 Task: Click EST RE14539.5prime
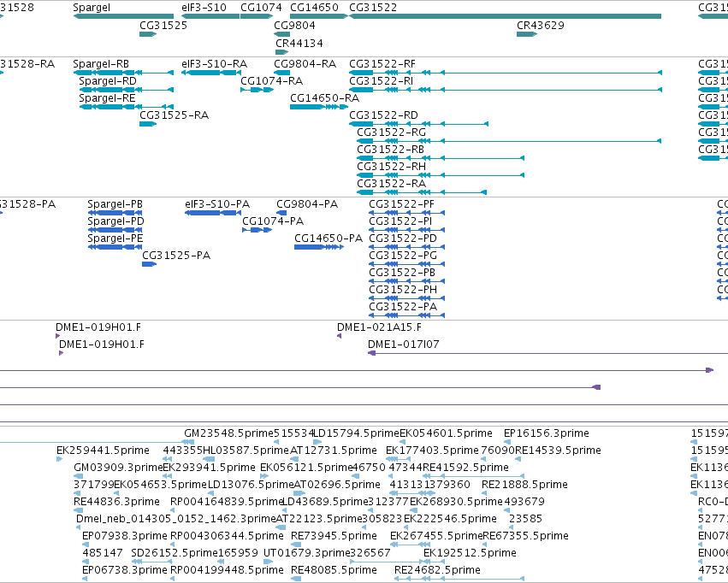click(558, 450)
